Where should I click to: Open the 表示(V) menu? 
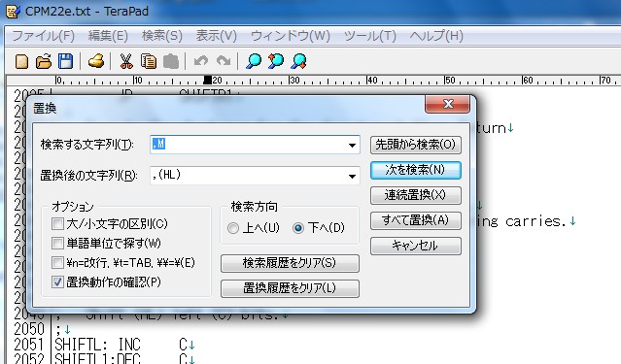[x=217, y=36]
